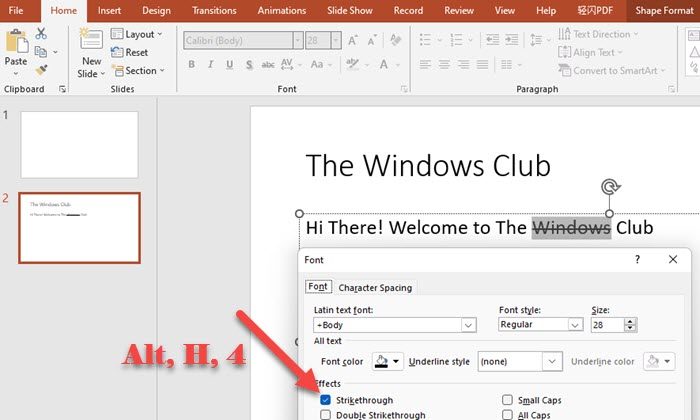
Task: Click the New Slide icon
Action: tap(91, 40)
